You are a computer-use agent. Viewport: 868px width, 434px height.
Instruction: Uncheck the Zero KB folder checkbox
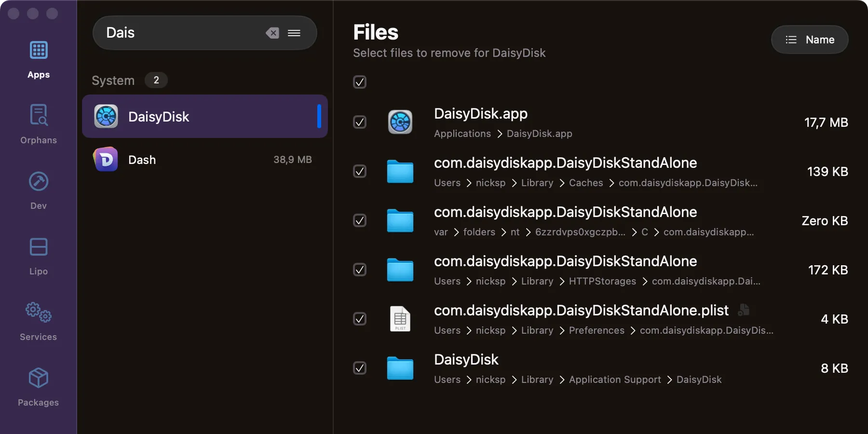[360, 220]
